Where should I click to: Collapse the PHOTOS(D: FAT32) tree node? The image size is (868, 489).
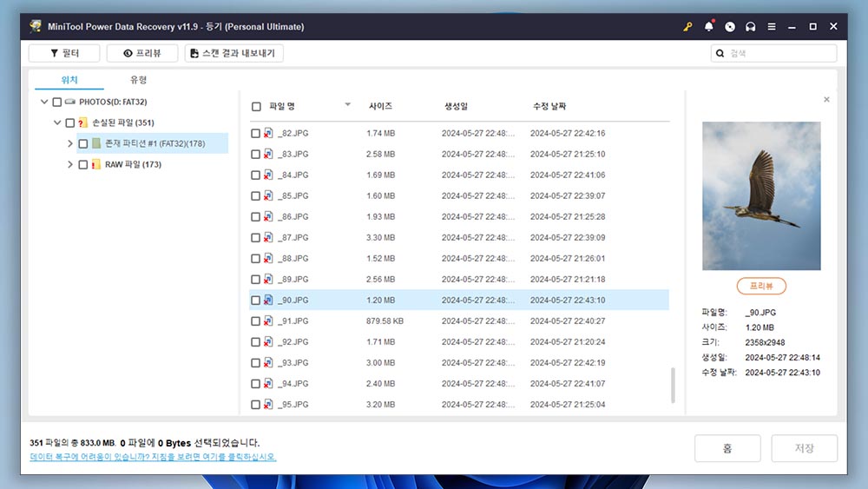click(44, 102)
